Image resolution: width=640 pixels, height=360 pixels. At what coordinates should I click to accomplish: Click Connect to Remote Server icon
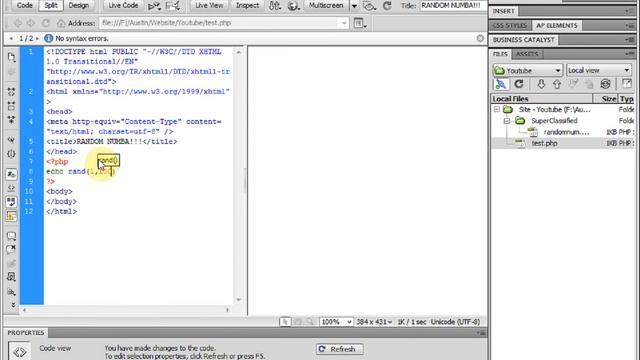[x=501, y=84]
